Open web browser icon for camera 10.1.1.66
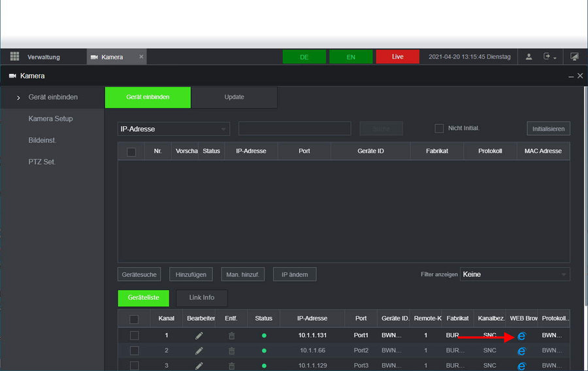This screenshot has width=588, height=371. tap(521, 351)
